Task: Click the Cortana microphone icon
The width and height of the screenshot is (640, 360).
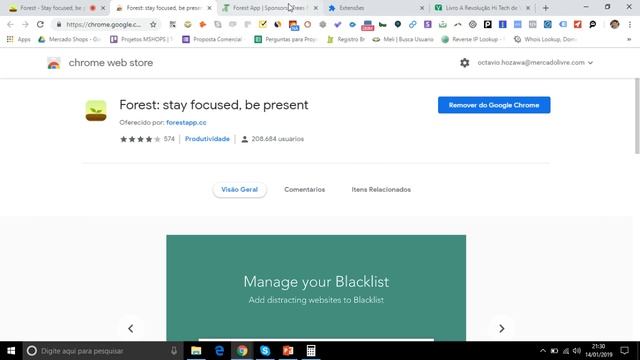Action: [174, 351]
